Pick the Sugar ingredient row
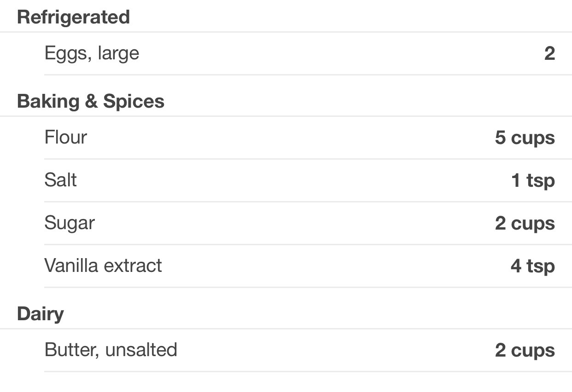Image resolution: width=572 pixels, height=392 pixels. [308, 223]
